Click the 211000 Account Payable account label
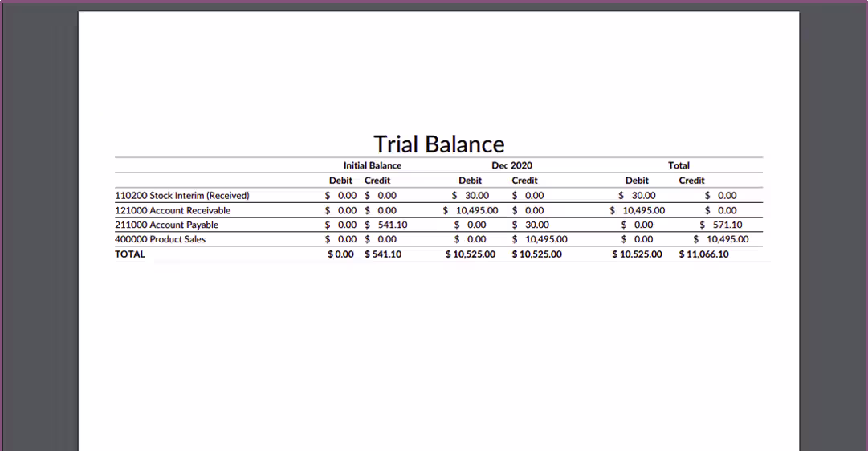 click(x=167, y=225)
